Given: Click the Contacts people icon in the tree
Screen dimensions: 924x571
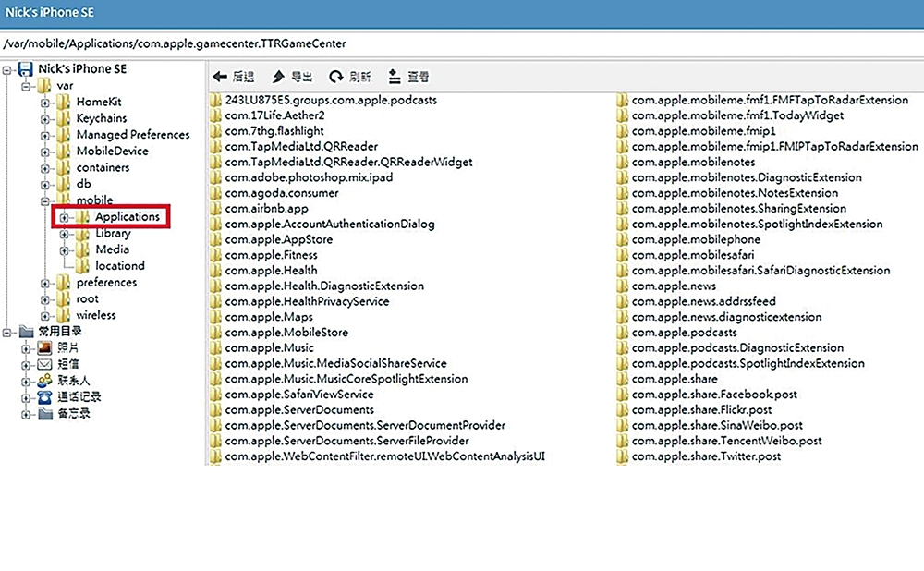Looking at the screenshot, I should 44,381.
